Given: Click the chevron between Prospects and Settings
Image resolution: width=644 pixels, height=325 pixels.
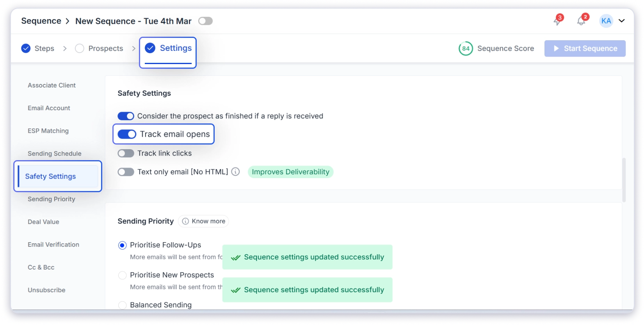Looking at the screenshot, I should [x=134, y=48].
